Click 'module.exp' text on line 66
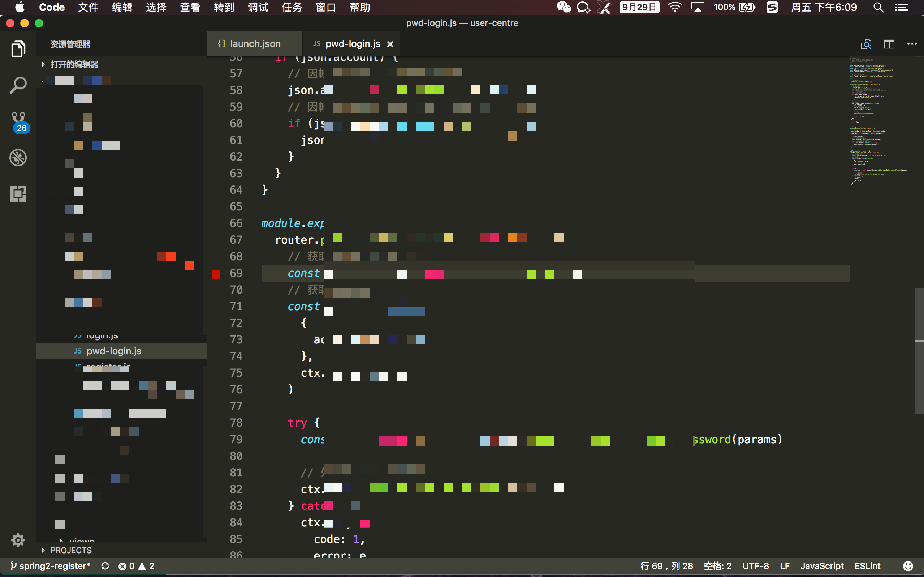The image size is (924, 577). click(x=292, y=223)
